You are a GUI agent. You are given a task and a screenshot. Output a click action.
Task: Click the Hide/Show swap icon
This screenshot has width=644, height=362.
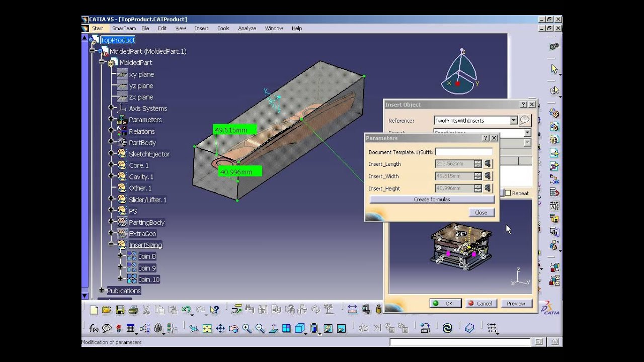coord(328,329)
